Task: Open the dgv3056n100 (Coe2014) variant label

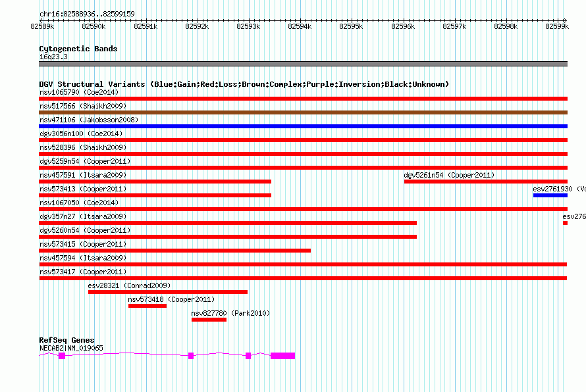Action: coord(81,134)
